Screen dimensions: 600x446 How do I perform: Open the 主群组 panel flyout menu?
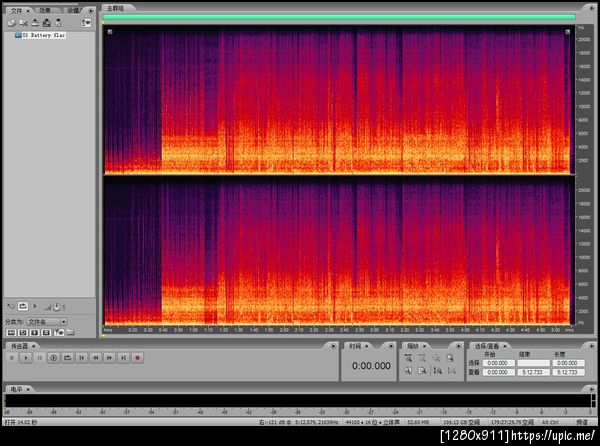pyautogui.click(x=590, y=8)
